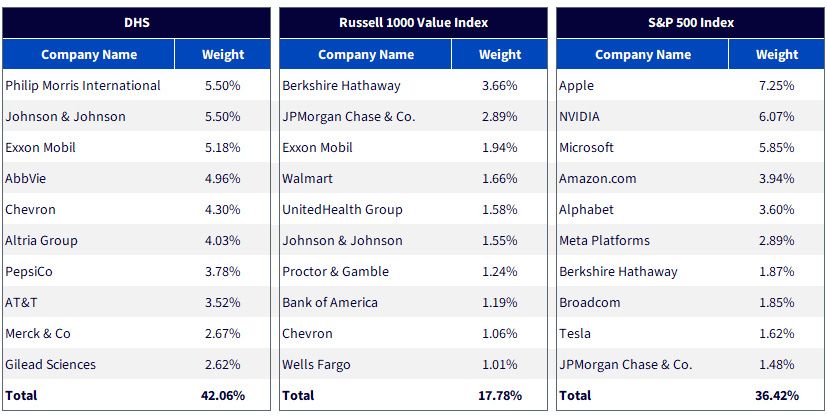Click the 7.25% Apple weight value
827x418 pixels.
point(777,85)
